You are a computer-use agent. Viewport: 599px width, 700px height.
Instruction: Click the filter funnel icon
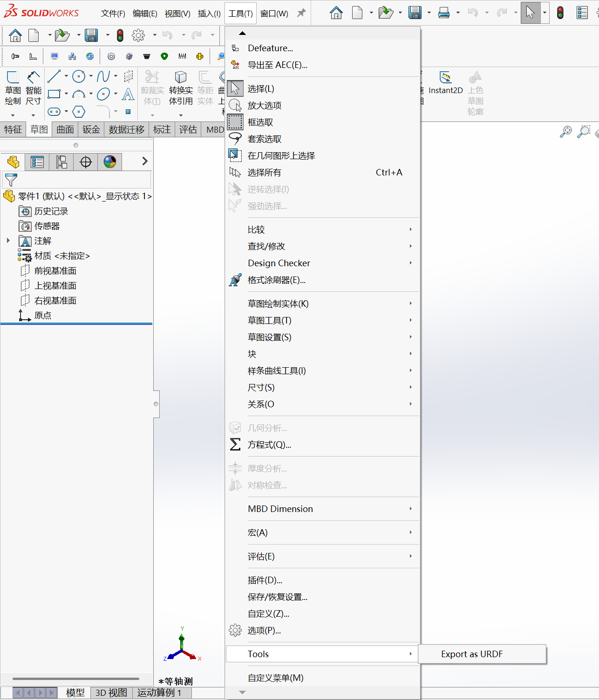coord(11,180)
